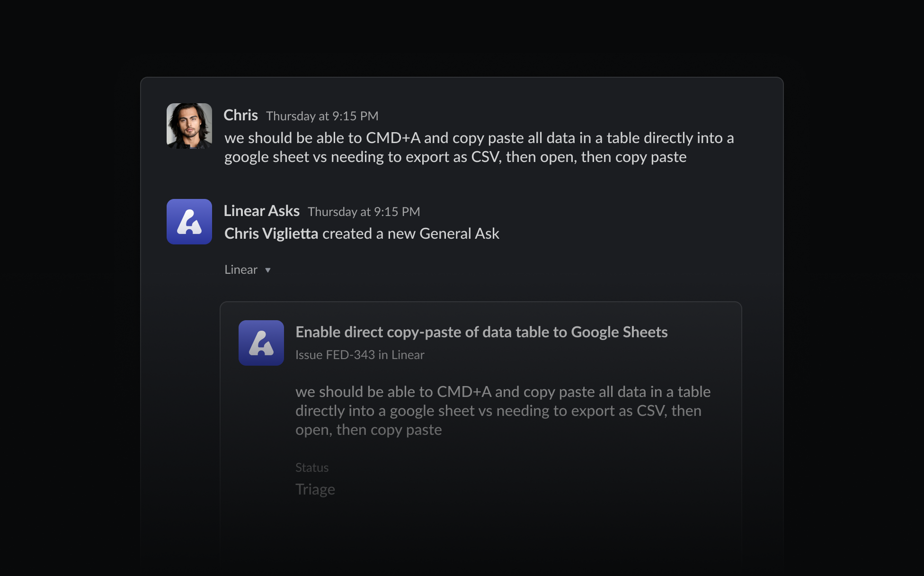Viewport: 924px width, 576px height.
Task: Click the Linear Asks message timestamp
Action: click(364, 212)
